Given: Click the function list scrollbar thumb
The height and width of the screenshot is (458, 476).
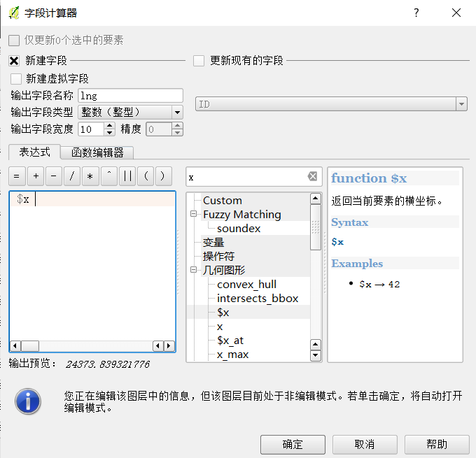Looking at the screenshot, I should pos(316,227).
